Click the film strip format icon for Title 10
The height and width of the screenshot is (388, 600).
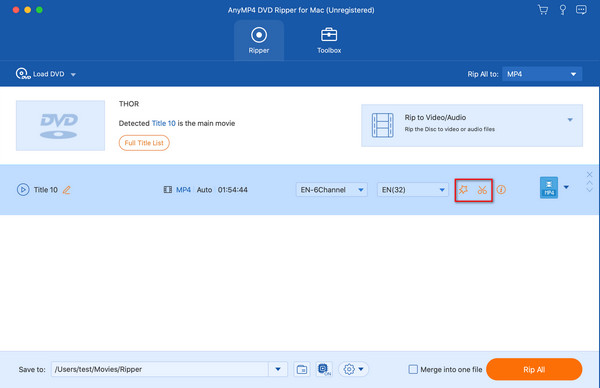point(168,190)
